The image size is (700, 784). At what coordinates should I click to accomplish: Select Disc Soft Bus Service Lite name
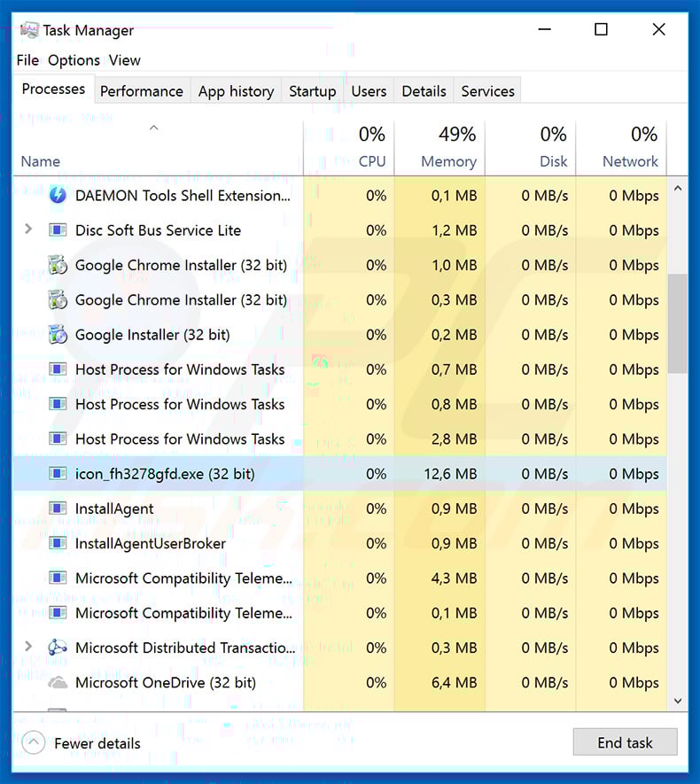(x=158, y=230)
